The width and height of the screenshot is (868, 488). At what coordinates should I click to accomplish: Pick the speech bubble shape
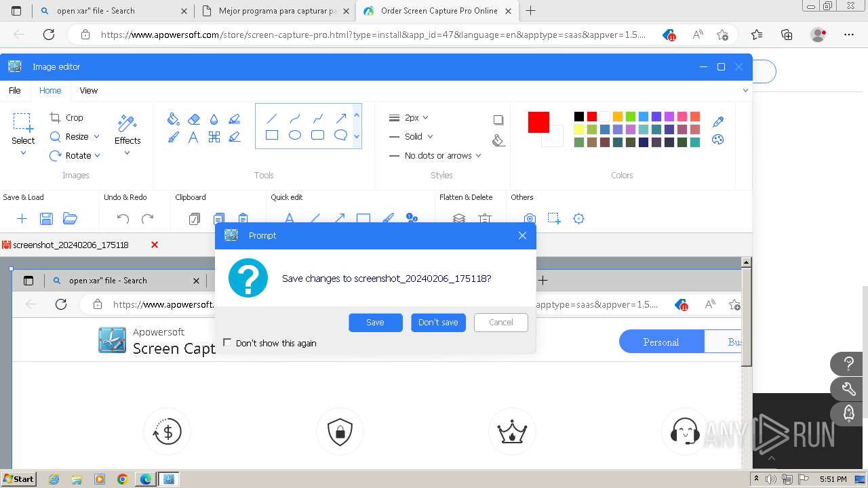341,135
